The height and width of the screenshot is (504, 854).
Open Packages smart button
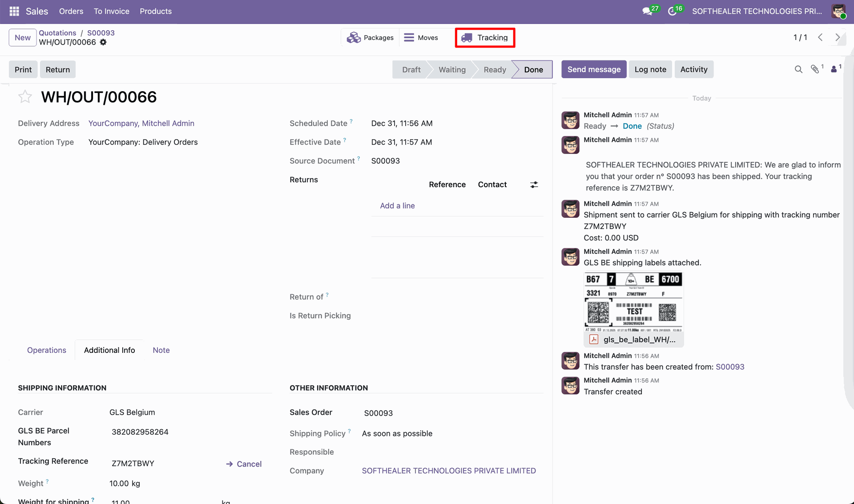pyautogui.click(x=370, y=38)
